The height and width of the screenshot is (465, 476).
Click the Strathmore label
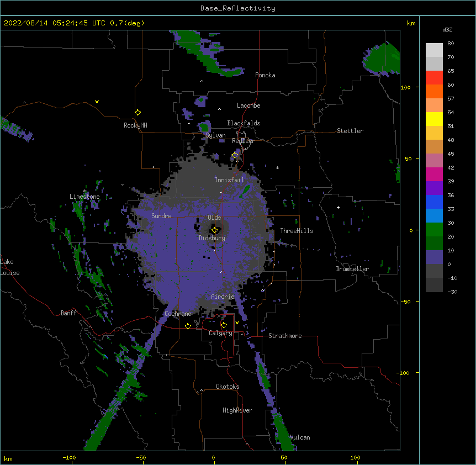[x=285, y=336]
